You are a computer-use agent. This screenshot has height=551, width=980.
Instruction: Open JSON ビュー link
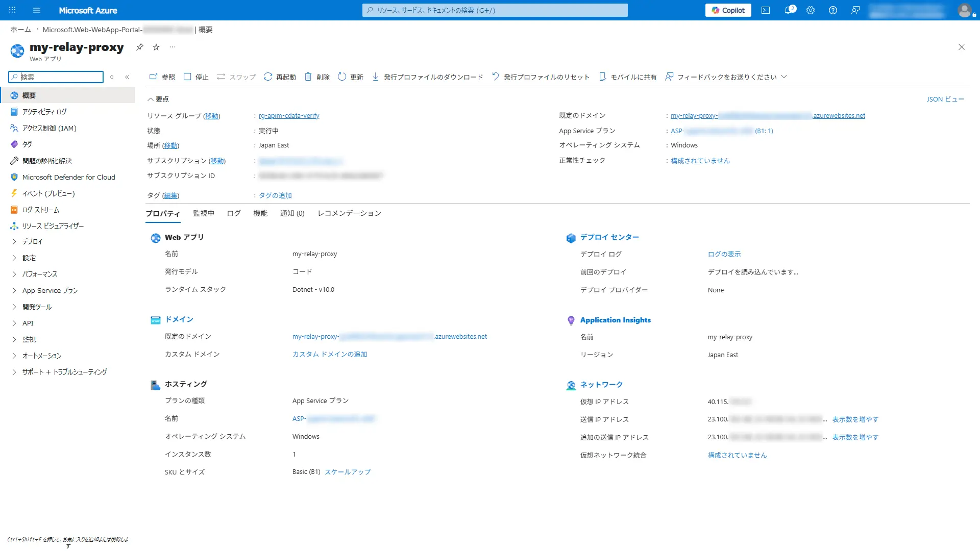tap(945, 99)
